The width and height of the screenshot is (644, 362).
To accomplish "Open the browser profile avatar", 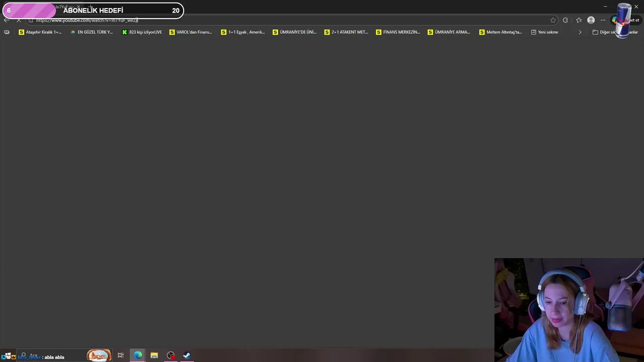I will click(x=591, y=20).
